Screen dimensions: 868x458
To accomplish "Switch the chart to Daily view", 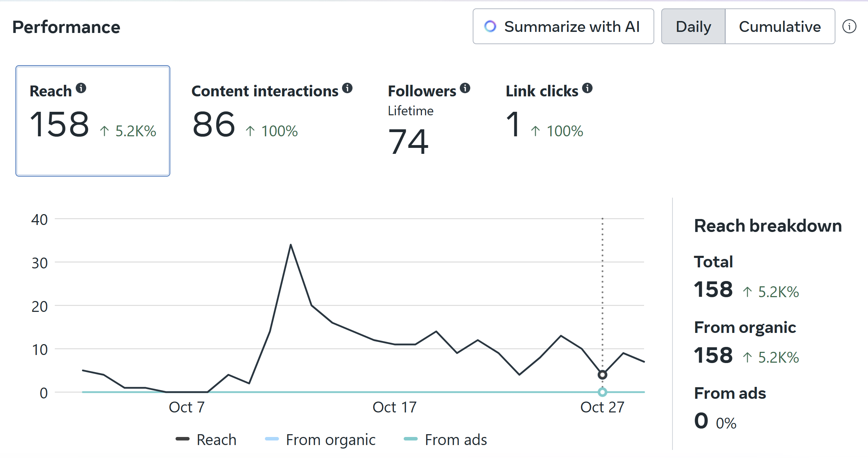I will click(693, 27).
